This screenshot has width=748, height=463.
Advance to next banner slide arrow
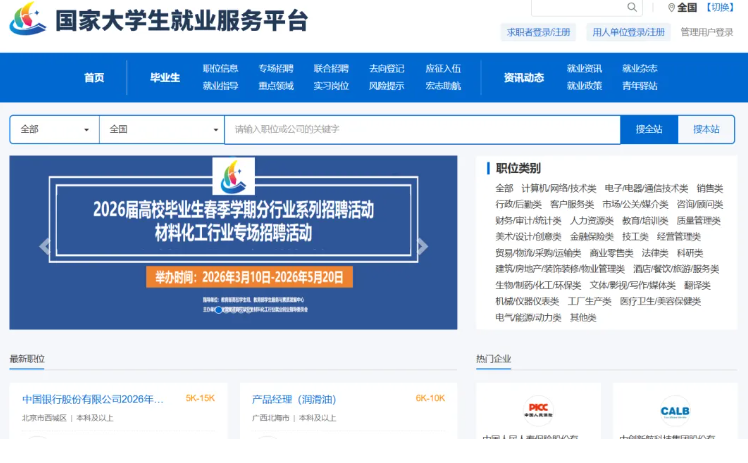click(x=422, y=246)
